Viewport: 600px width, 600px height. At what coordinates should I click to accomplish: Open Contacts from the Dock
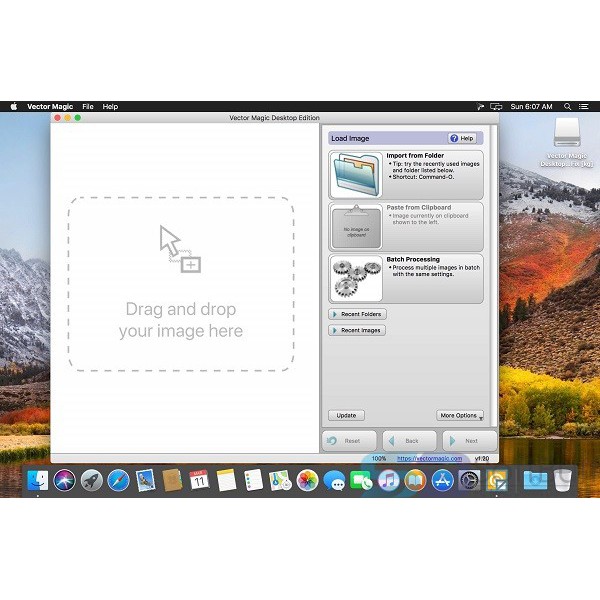tap(172, 480)
